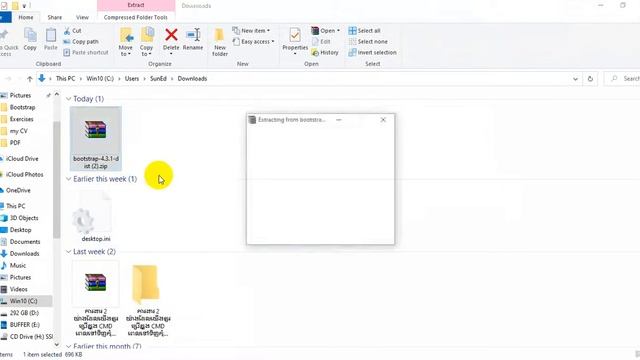
Task: Open Exercises folder in Quick access
Action: point(18,119)
